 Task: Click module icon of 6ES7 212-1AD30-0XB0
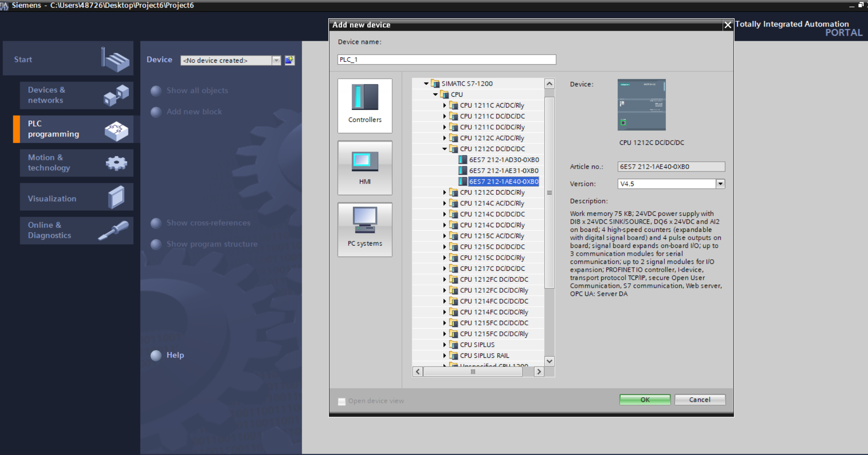click(463, 160)
